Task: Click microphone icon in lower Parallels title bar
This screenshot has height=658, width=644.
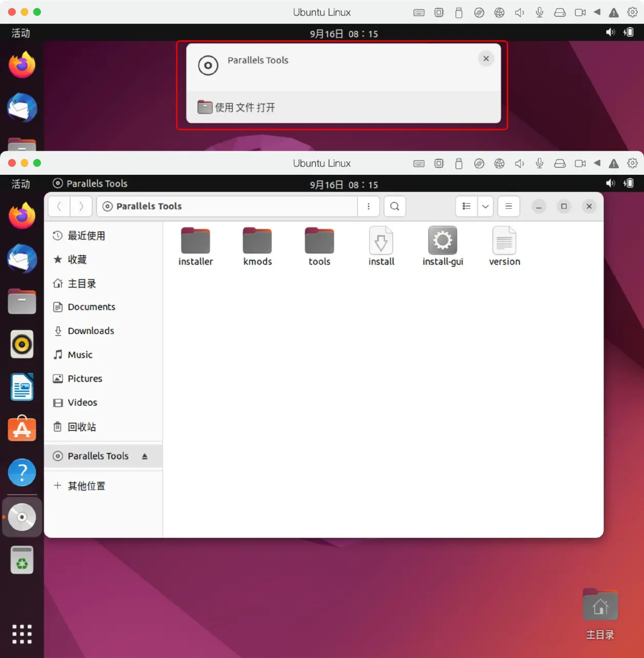Action: tap(539, 163)
